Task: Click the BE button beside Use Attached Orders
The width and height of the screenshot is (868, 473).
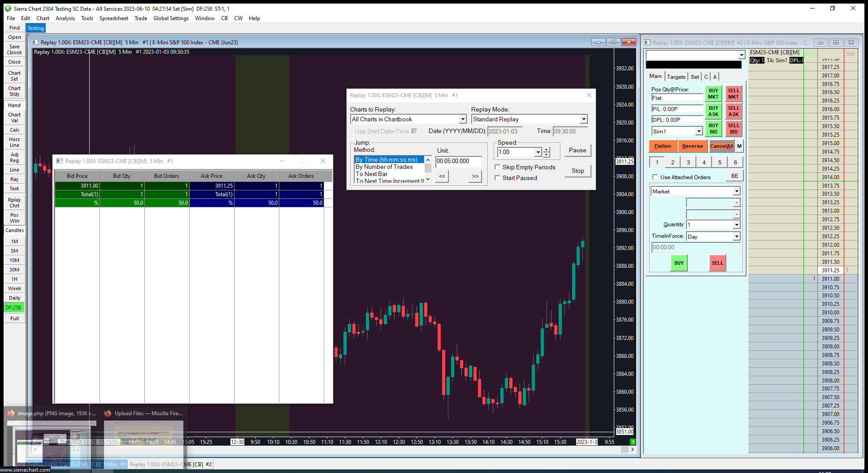Action: point(735,176)
